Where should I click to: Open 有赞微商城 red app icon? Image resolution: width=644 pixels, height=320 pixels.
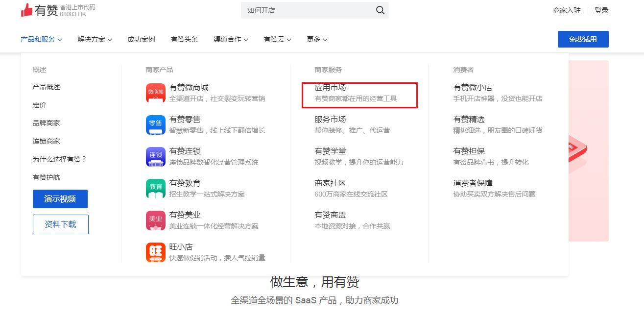pos(156,93)
